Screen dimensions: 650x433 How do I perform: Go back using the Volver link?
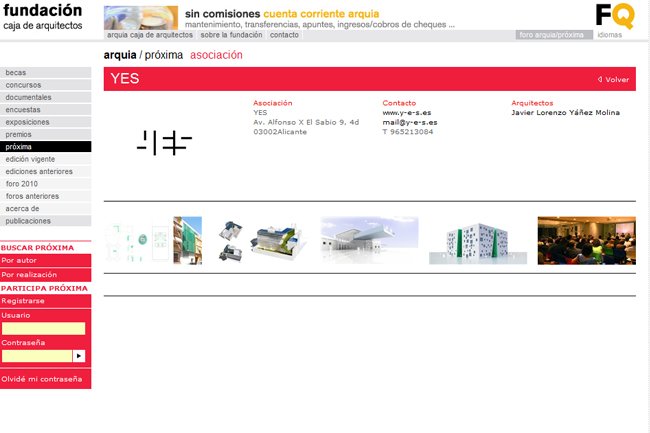tap(614, 79)
